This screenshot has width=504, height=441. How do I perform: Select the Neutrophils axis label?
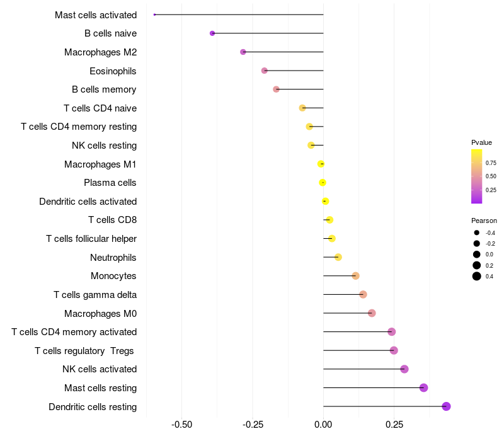[113, 257]
